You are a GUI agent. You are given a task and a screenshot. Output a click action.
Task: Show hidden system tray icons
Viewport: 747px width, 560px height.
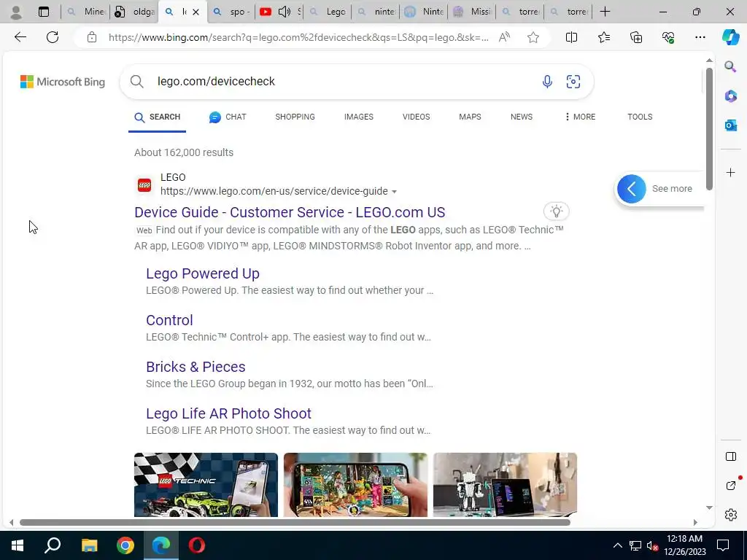(617, 545)
